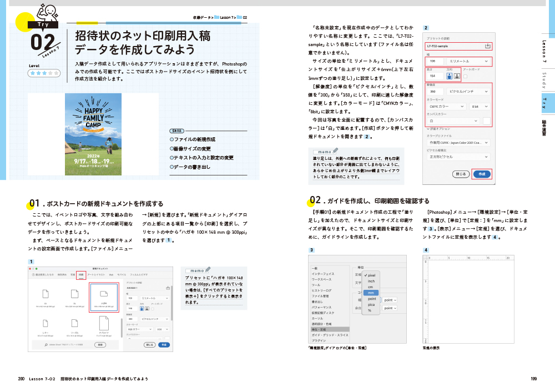Image resolution: width=555 pixels, height=392 pixels.
Task: Pick pica option in units menu
Action: [x=371, y=304]
